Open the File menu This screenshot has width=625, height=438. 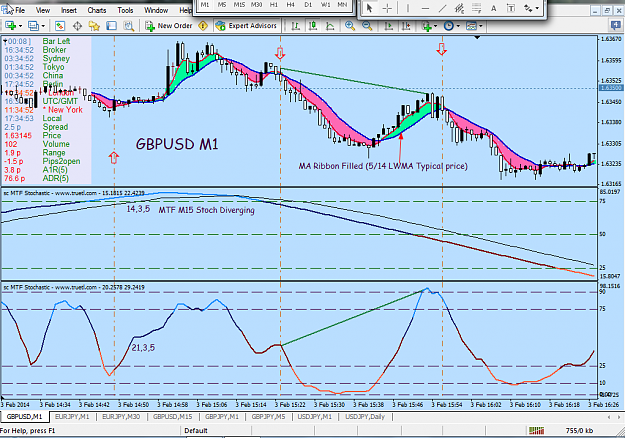20,10
